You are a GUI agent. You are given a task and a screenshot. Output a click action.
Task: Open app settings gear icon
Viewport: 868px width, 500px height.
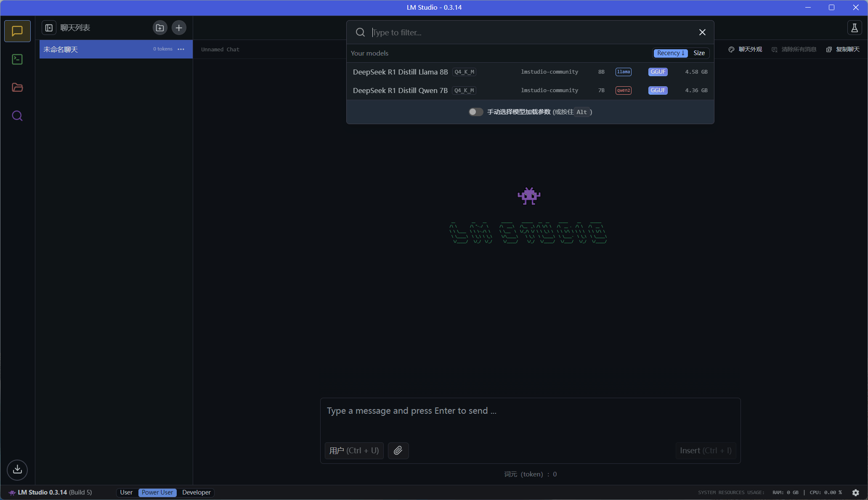point(855,492)
